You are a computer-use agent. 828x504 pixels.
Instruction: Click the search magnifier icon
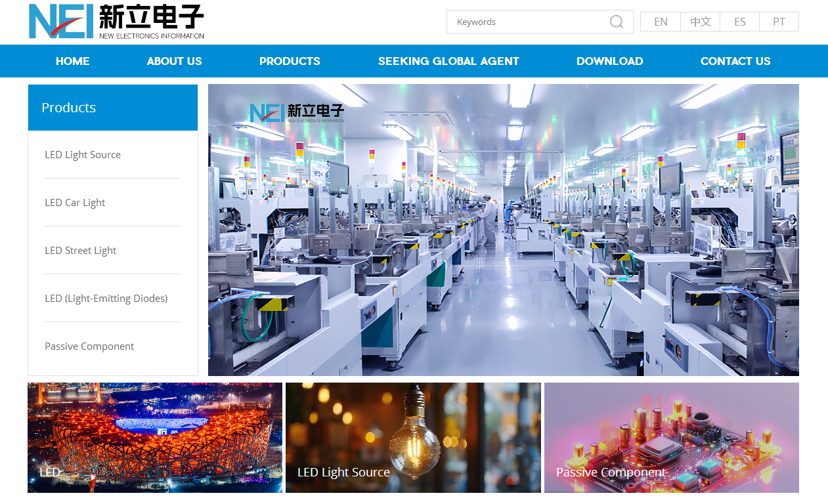[616, 22]
